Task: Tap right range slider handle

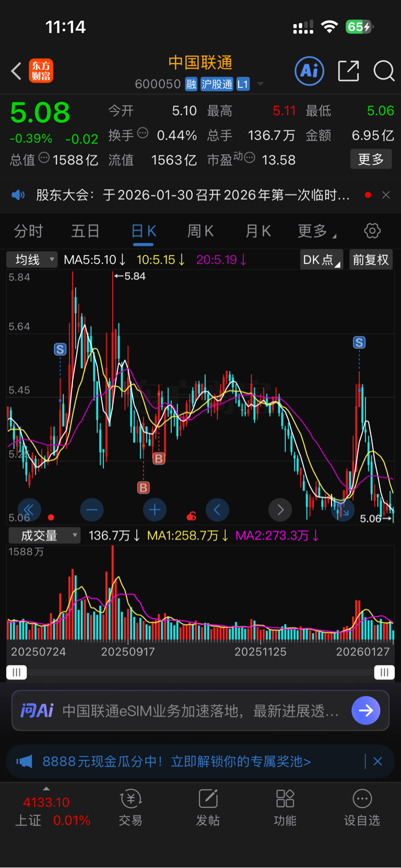Action: (384, 672)
